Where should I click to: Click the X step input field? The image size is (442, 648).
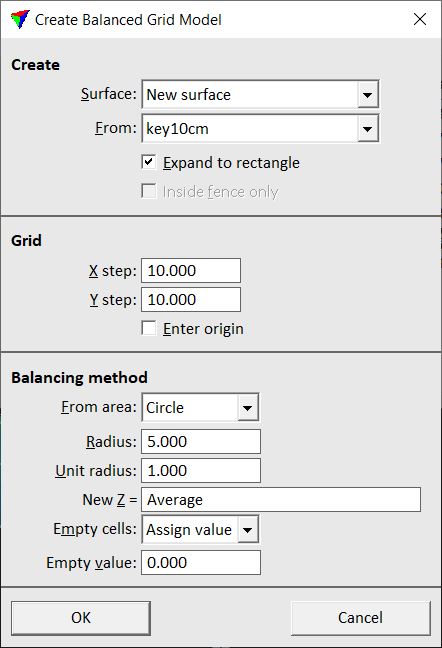click(191, 271)
